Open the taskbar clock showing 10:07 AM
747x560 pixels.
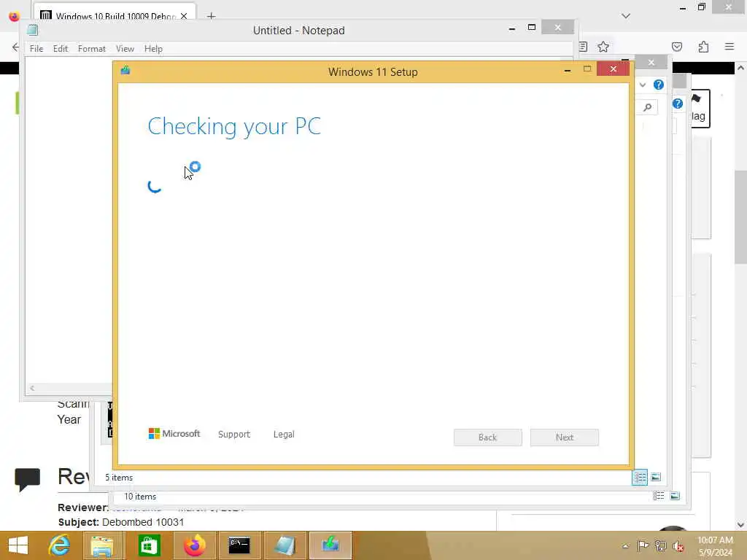coord(715,545)
